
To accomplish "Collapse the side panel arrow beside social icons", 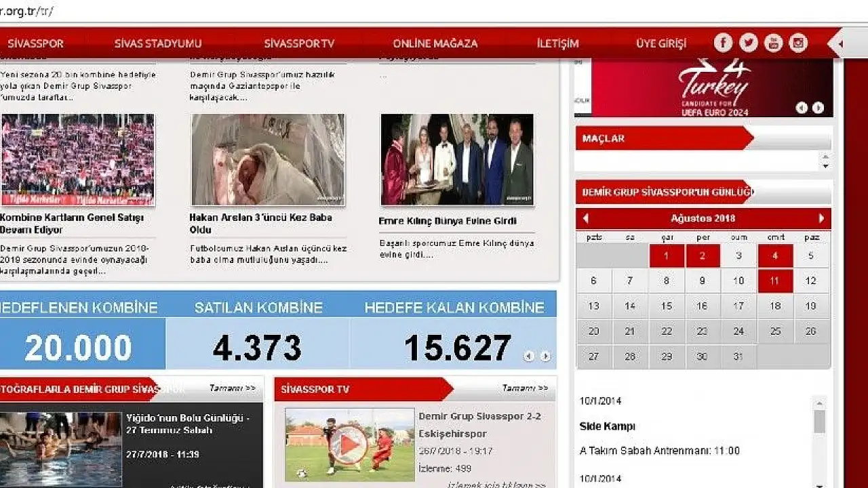I will [841, 44].
